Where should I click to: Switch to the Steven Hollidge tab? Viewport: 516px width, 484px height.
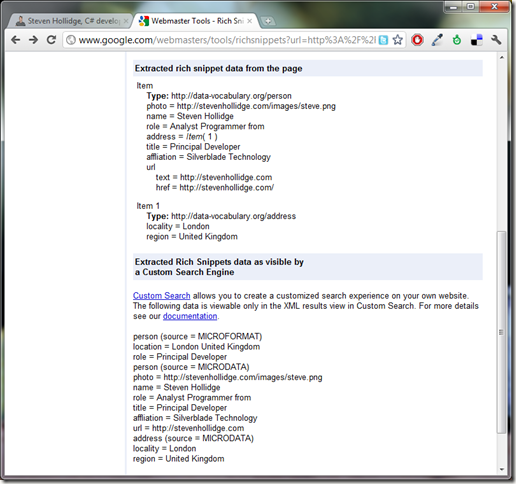(x=70, y=21)
